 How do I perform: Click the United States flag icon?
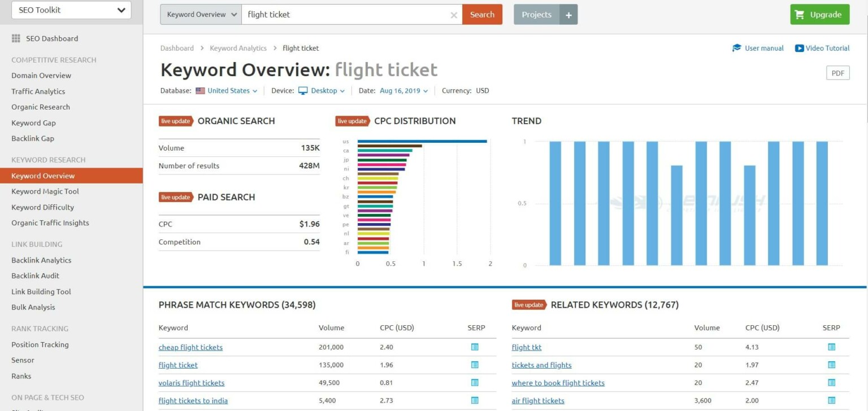[x=201, y=90]
